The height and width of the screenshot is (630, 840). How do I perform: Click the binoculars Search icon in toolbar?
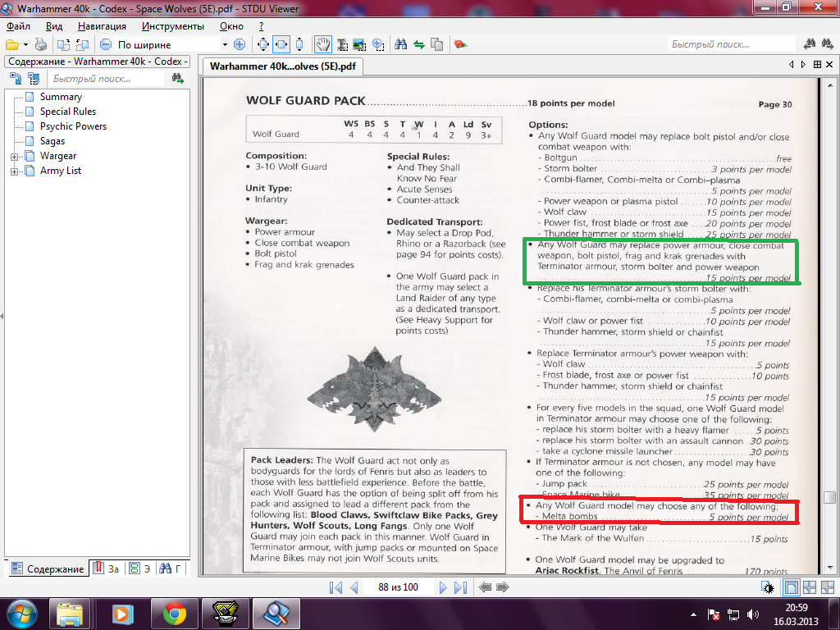point(400,44)
